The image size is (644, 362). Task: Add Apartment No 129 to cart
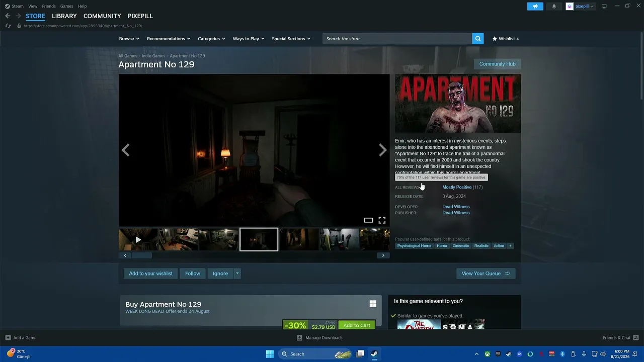pyautogui.click(x=357, y=325)
